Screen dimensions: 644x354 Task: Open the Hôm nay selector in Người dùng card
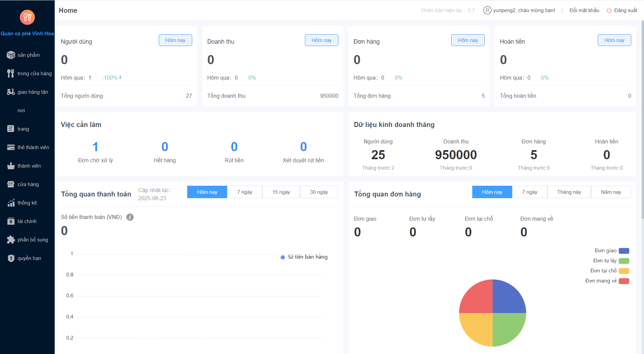(175, 40)
